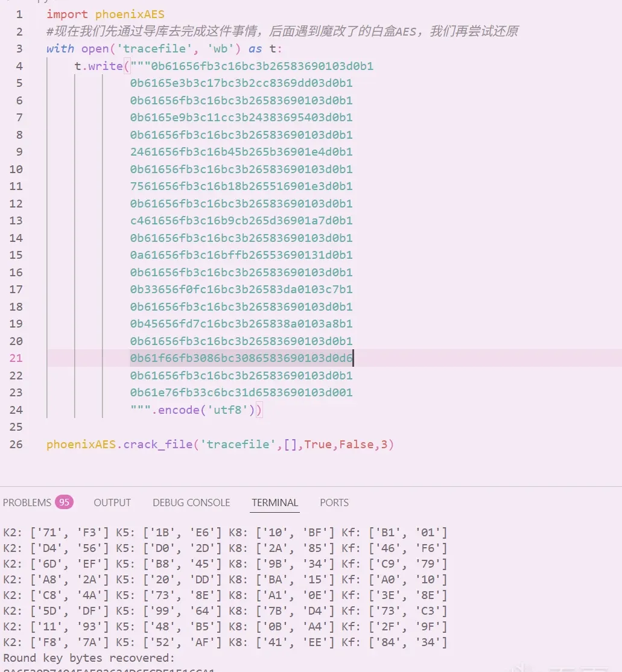622x672 pixels.
Task: Click line number 1 in the gutter
Action: [19, 14]
